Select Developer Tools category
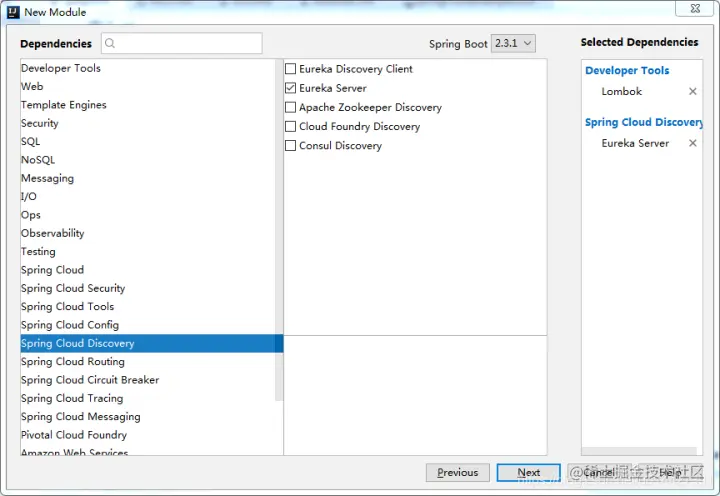Screen dimensions: 720x496 148,68
